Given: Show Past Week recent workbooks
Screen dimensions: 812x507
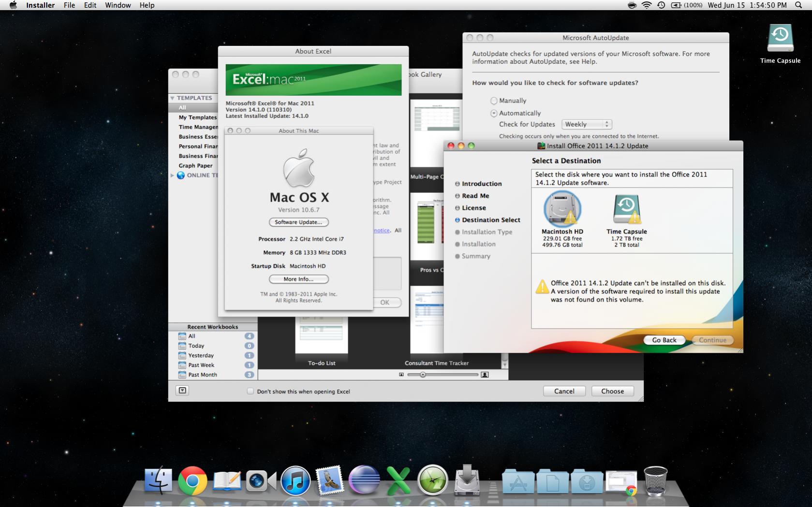Looking at the screenshot, I should (x=213, y=365).
